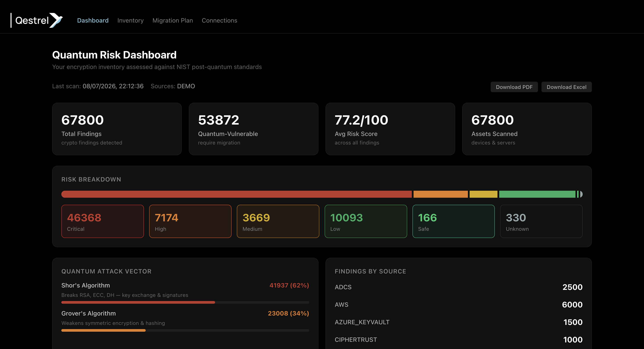Click the RISK BREAKDOWN section title

coord(91,179)
